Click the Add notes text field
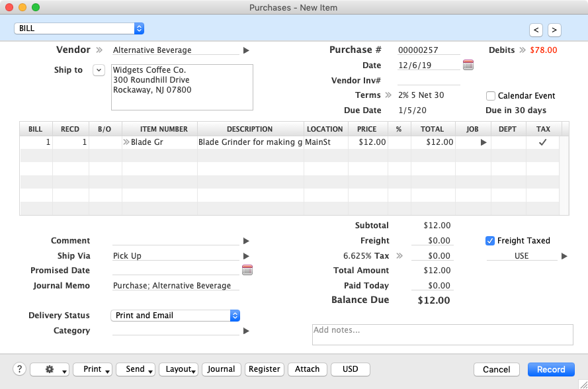The width and height of the screenshot is (588, 389). click(442, 334)
